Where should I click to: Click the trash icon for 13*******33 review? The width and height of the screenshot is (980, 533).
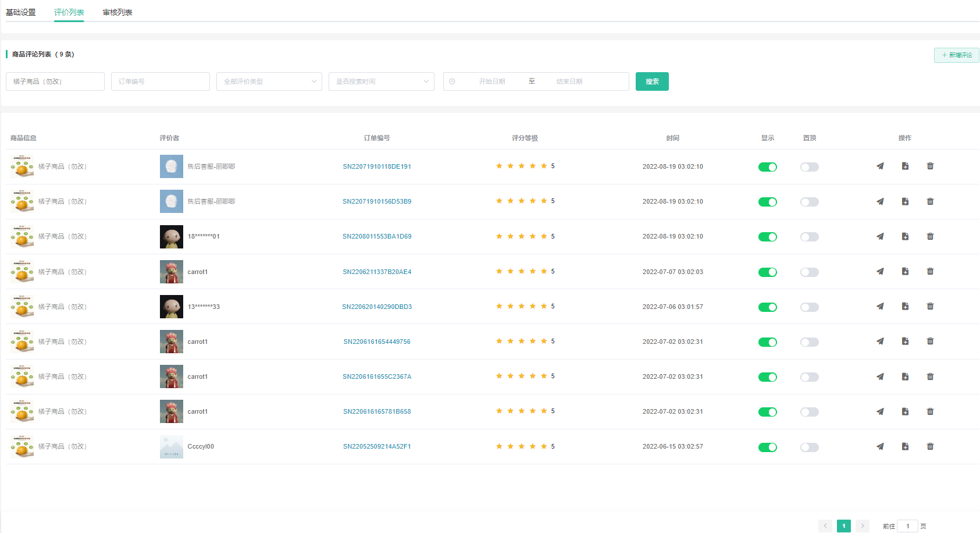pyautogui.click(x=930, y=306)
